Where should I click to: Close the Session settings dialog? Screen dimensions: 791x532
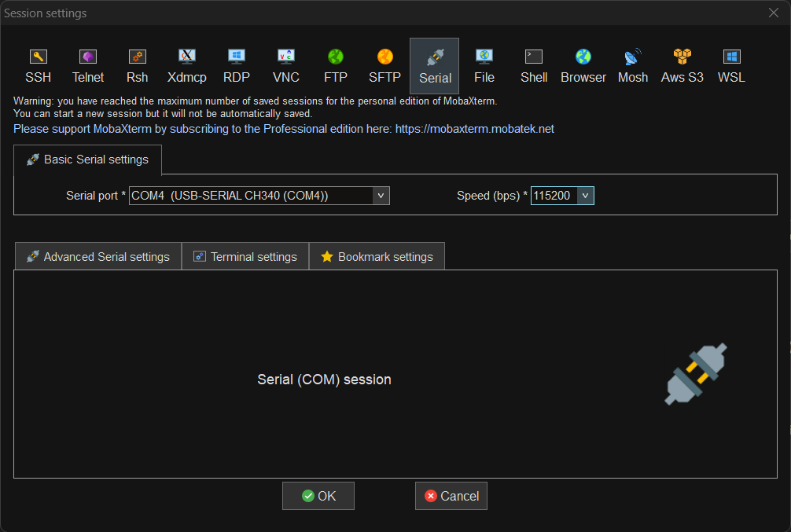click(x=773, y=13)
